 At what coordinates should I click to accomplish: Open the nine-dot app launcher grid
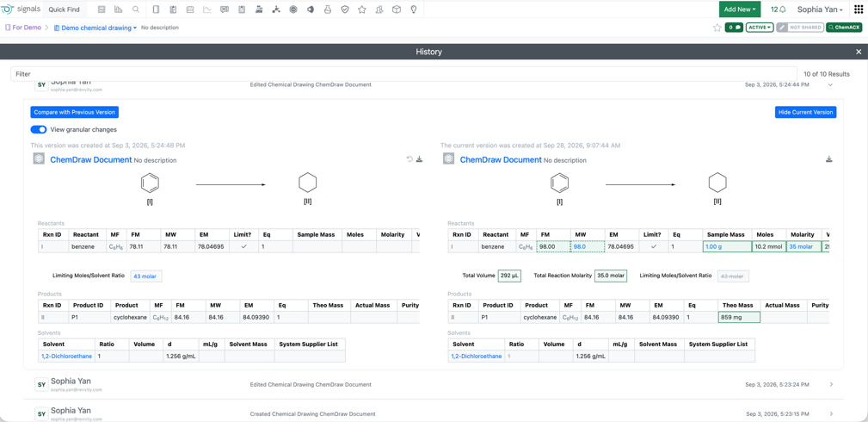(x=859, y=9)
